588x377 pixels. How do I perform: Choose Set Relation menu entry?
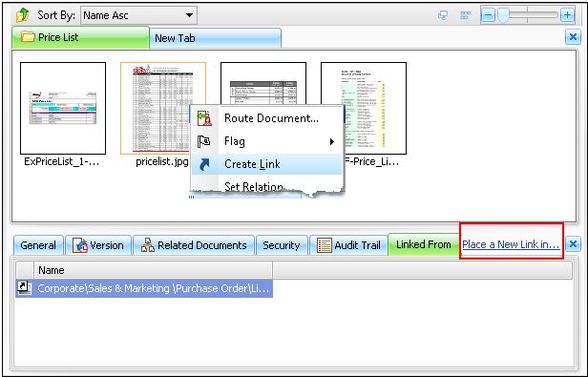254,186
